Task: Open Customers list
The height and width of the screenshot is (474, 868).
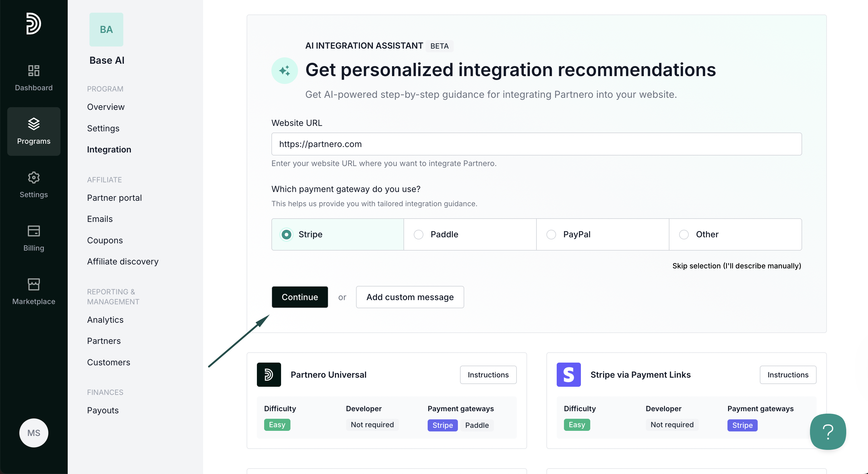Action: 108,362
